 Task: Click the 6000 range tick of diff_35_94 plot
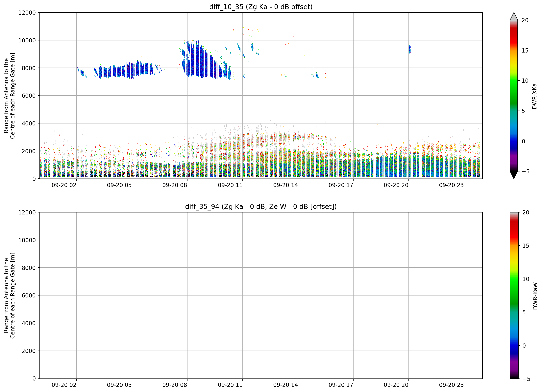(x=29, y=295)
